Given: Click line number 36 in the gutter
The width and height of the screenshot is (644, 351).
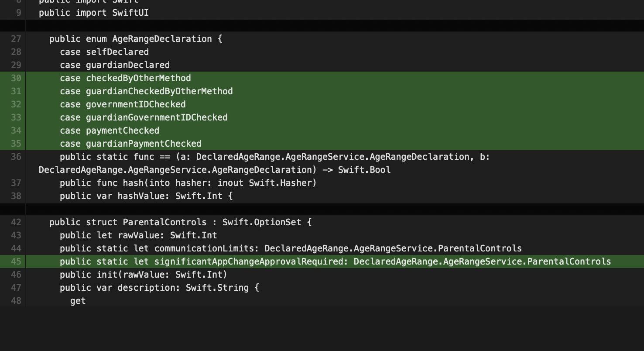Looking at the screenshot, I should (16, 157).
